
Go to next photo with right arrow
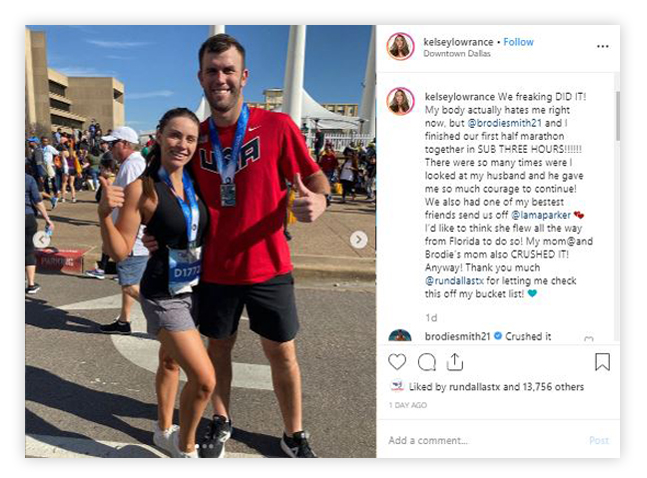[x=359, y=239]
